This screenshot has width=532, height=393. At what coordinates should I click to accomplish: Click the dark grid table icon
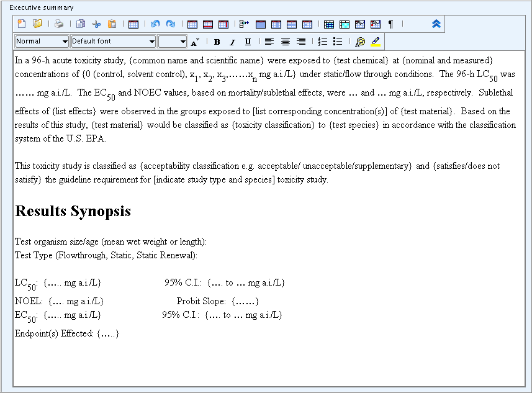point(329,24)
